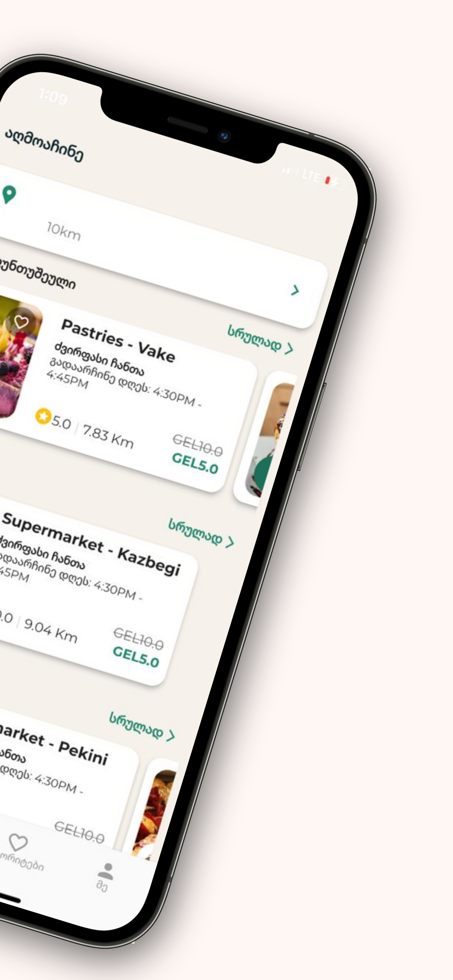Tap the green location pin icon

[9, 194]
